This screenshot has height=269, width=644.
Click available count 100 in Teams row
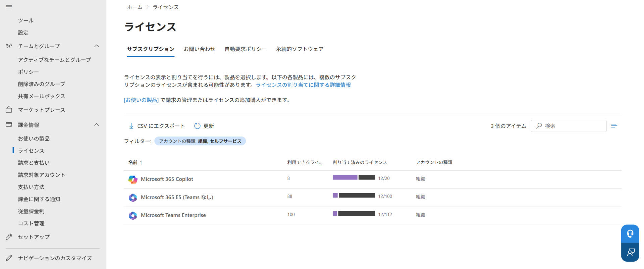click(291, 214)
